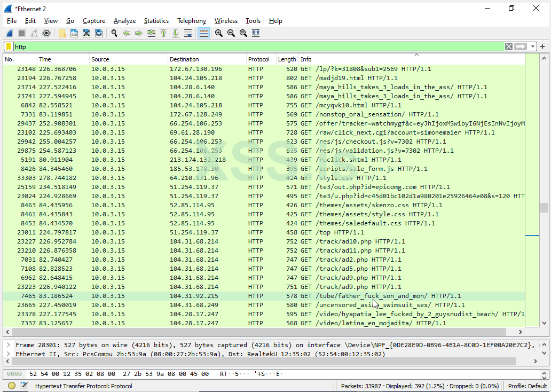Viewport: 551px width, 392px height.
Task: Click the Resize columns to contents icon
Action: click(255, 33)
